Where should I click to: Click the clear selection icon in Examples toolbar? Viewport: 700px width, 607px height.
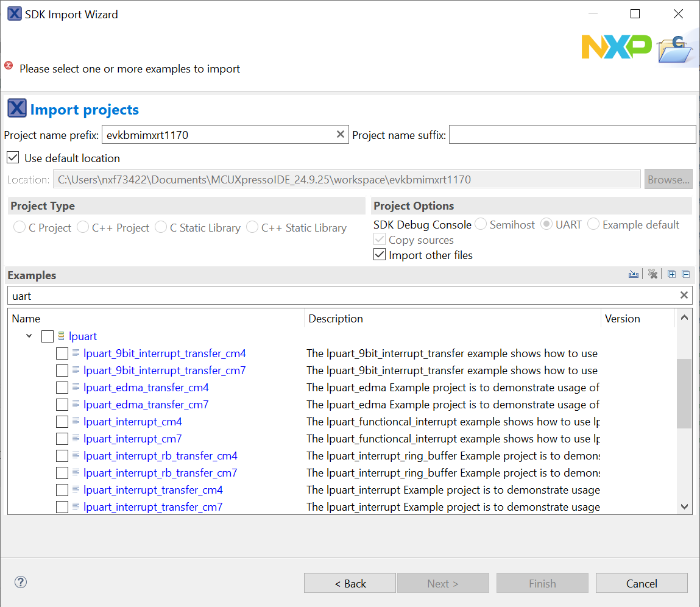pyautogui.click(x=652, y=275)
